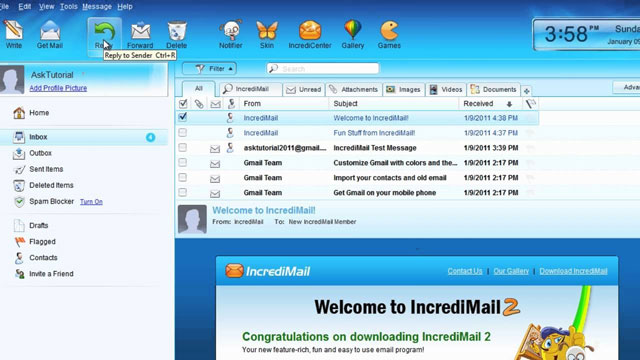The image size is (640, 360).
Task: Click Add Profile Picture link
Action: [x=58, y=88]
